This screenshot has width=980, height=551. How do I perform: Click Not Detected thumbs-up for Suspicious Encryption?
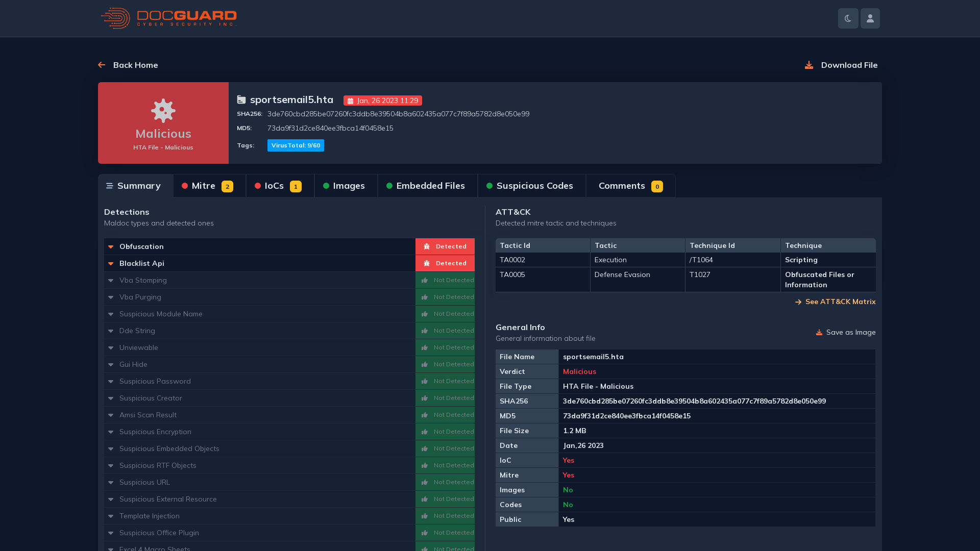pos(425,432)
